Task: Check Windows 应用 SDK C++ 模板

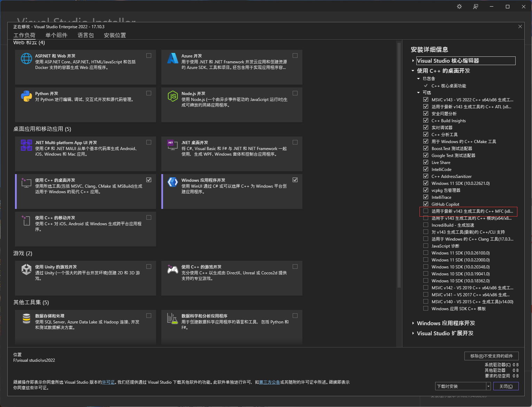Action: pos(426,308)
